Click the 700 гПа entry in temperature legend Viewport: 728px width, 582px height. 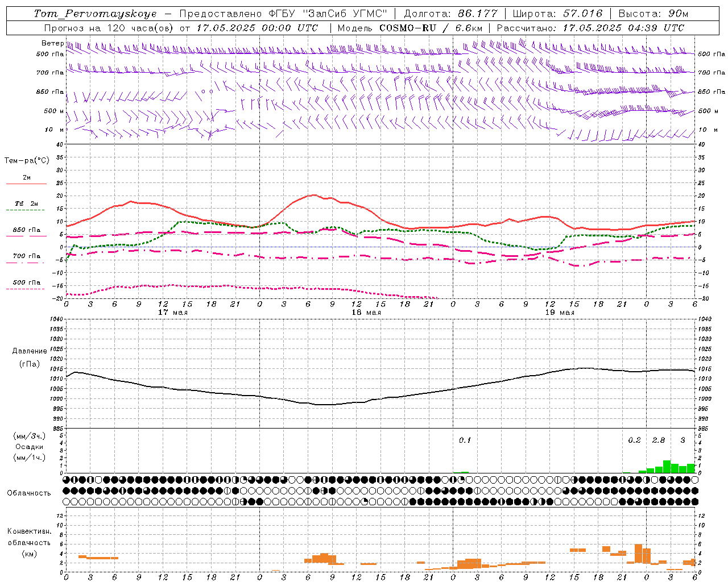pos(27,256)
